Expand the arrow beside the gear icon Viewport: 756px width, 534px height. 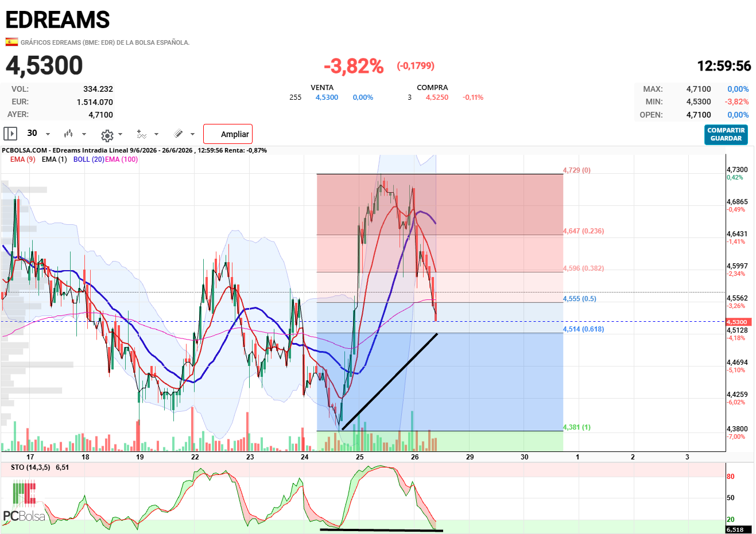[120, 134]
